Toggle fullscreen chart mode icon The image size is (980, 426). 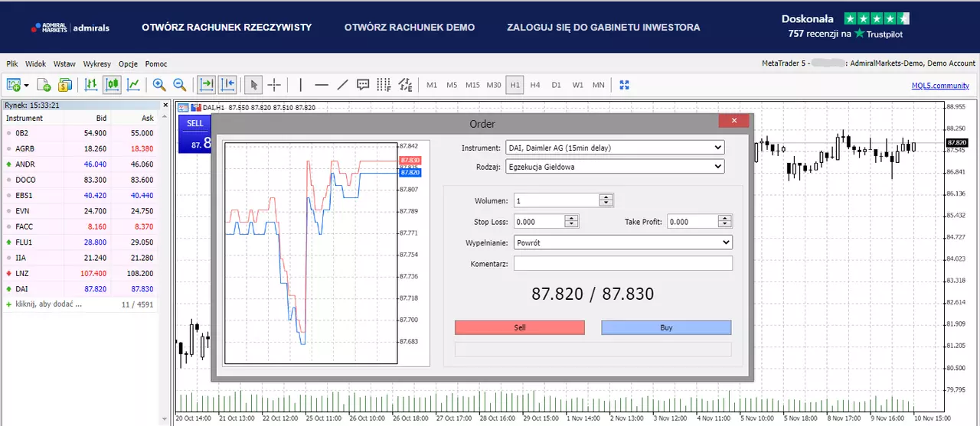pyautogui.click(x=624, y=85)
